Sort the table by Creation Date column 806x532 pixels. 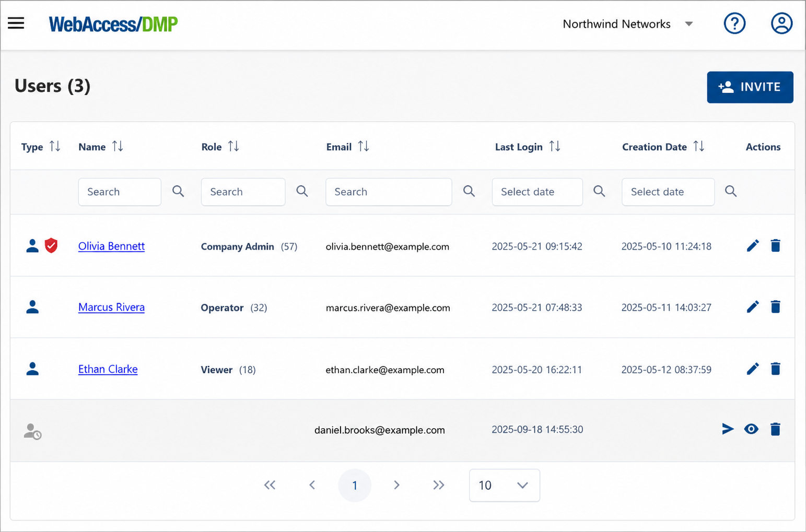point(699,147)
